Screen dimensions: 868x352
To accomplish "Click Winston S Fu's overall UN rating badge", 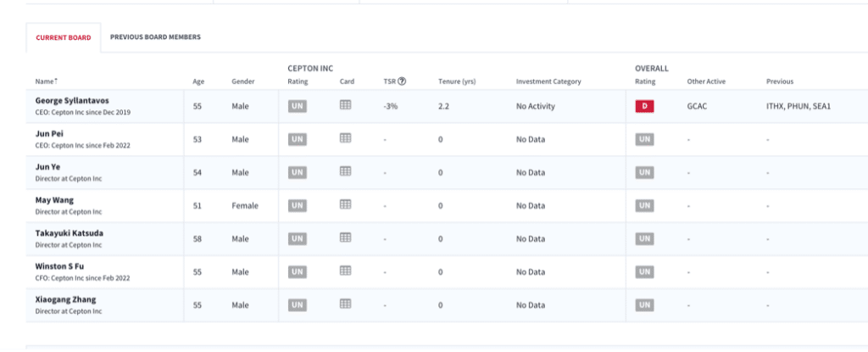I will pyautogui.click(x=644, y=272).
